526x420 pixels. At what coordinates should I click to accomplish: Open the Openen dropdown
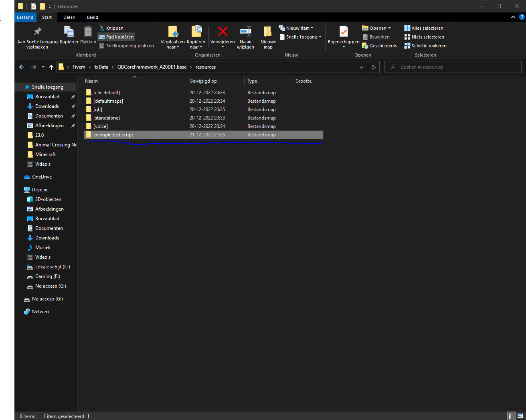[x=376, y=28]
